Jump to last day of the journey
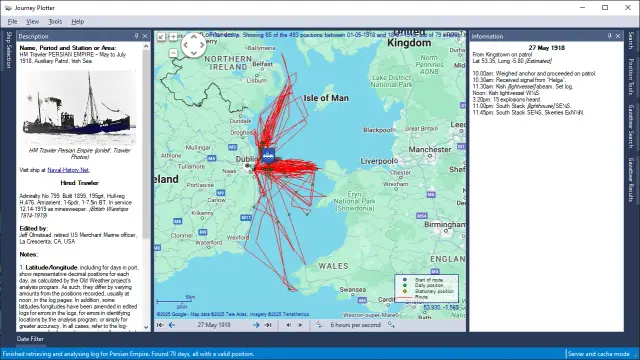This screenshot has height=360, width=640. click(268, 325)
